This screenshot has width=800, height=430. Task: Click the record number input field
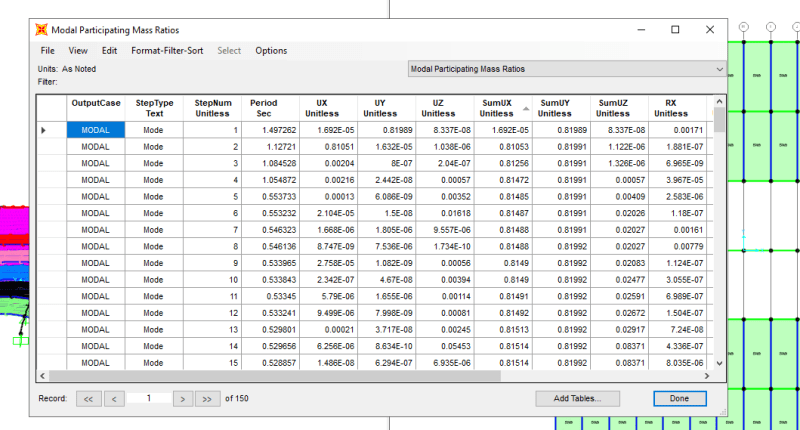[148, 398]
